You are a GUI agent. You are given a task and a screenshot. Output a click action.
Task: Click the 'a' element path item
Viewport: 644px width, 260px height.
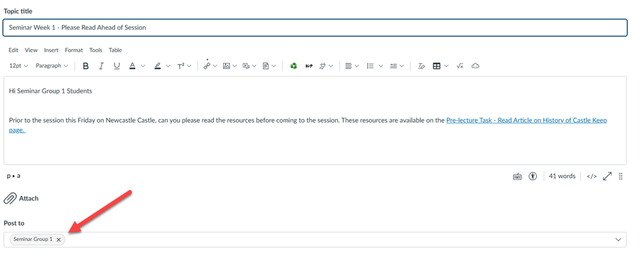pyautogui.click(x=18, y=176)
